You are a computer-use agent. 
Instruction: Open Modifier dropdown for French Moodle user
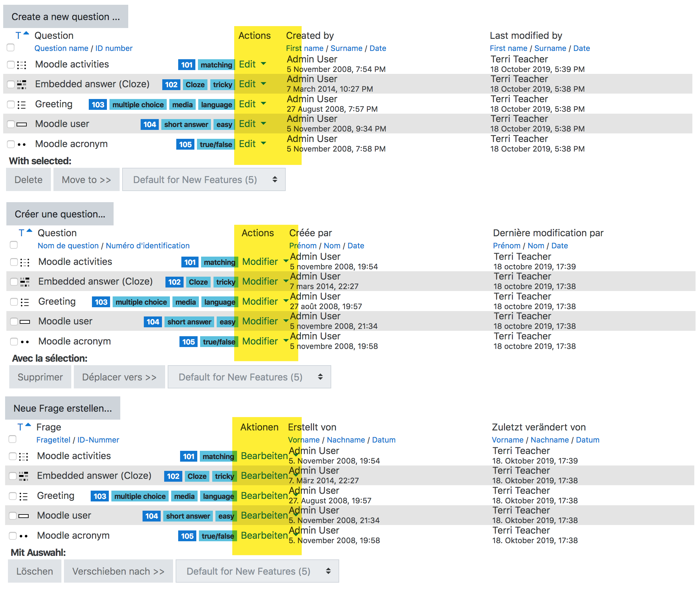(x=265, y=321)
